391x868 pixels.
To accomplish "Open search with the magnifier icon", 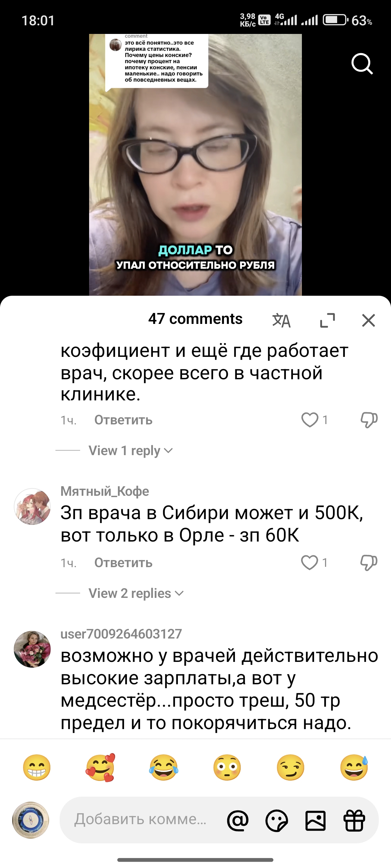I will tap(362, 63).
